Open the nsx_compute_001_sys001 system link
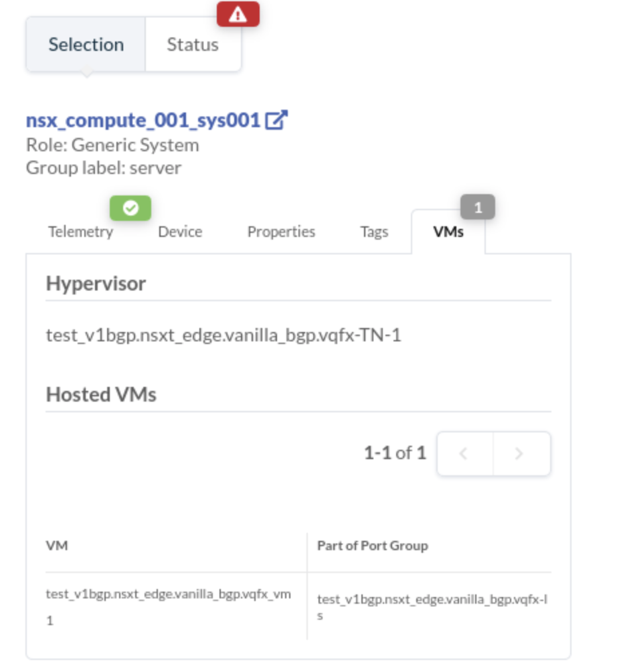The width and height of the screenshot is (617, 672). click(143, 120)
